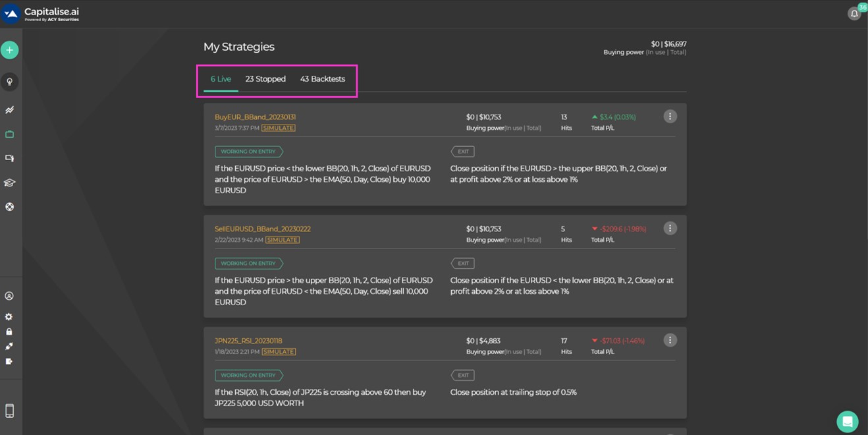Click the graduation cap academy icon
868x435 pixels.
tap(9, 183)
